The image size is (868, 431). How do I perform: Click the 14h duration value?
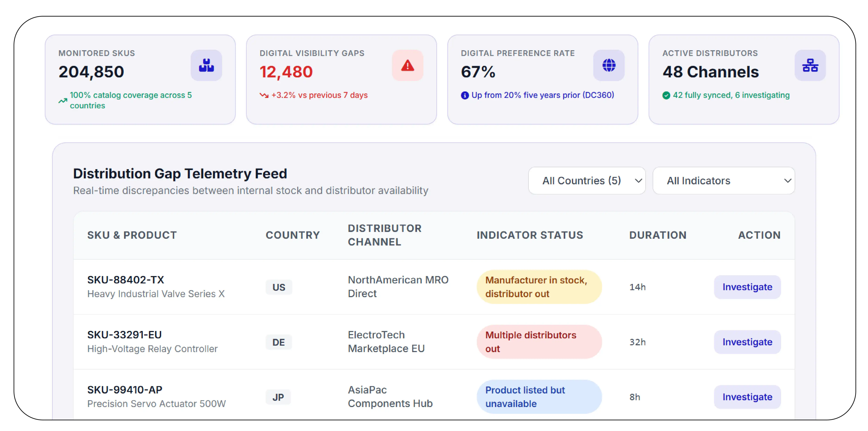[x=637, y=287]
